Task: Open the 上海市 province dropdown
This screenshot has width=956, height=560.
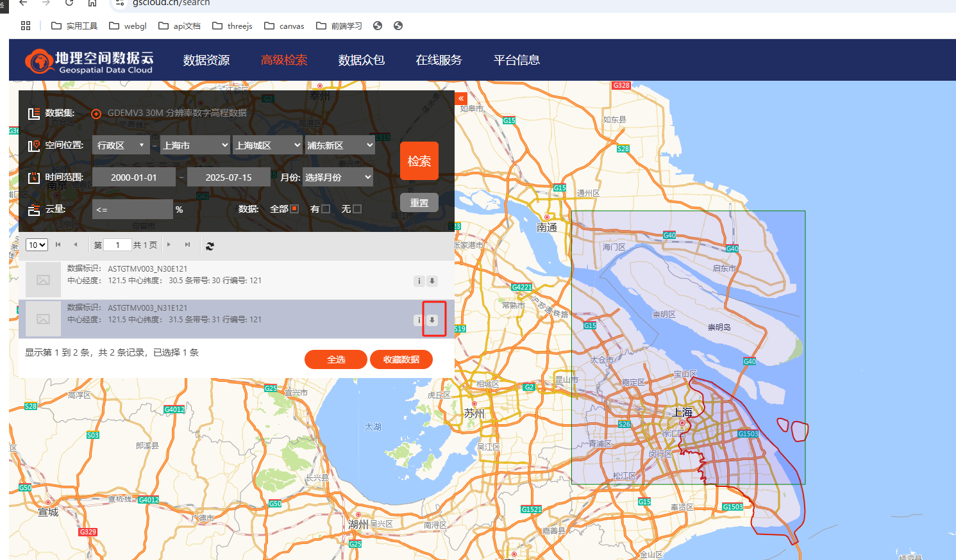Action: tap(194, 145)
